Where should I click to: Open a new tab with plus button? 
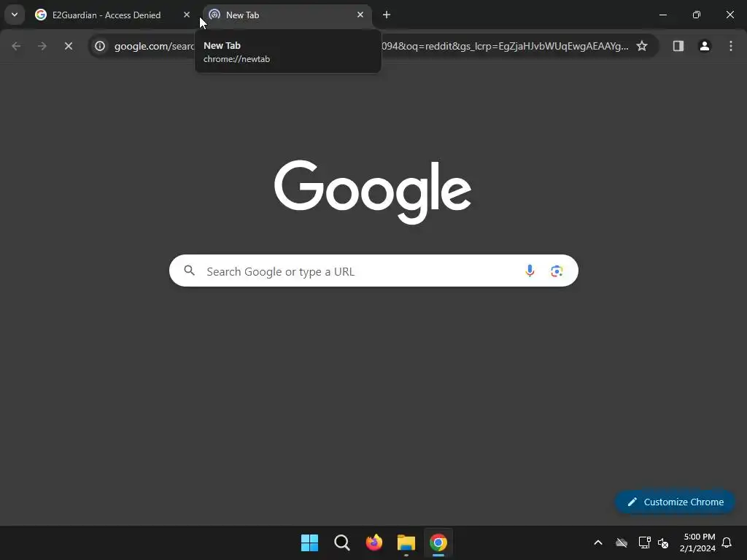point(387,15)
